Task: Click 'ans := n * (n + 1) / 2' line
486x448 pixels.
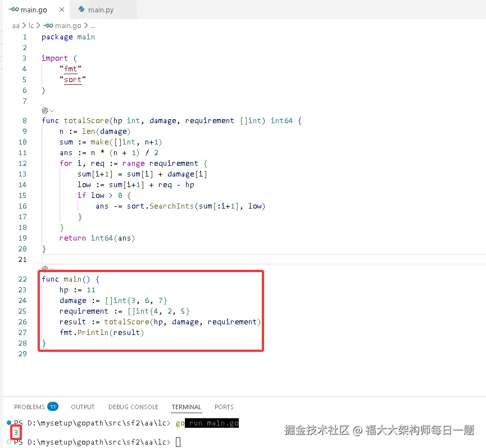Action: [x=109, y=153]
